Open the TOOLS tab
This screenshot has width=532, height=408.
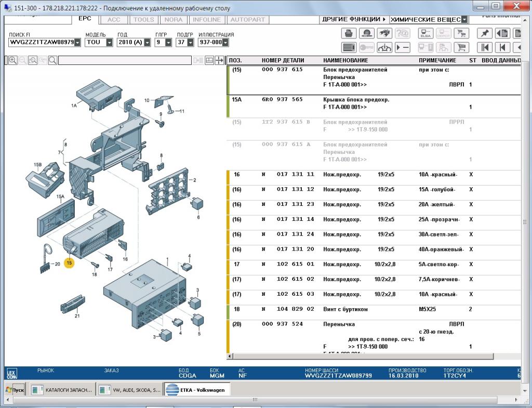[144, 20]
